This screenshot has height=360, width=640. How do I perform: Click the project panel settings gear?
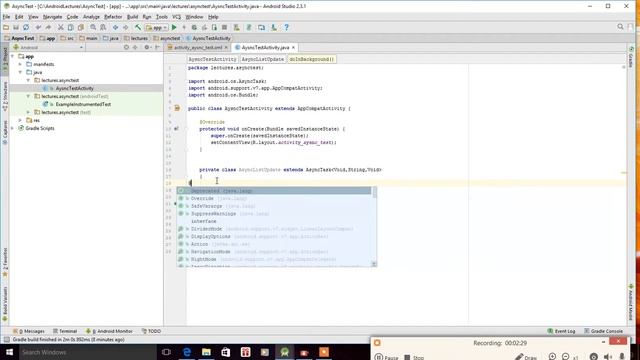[x=147, y=47]
